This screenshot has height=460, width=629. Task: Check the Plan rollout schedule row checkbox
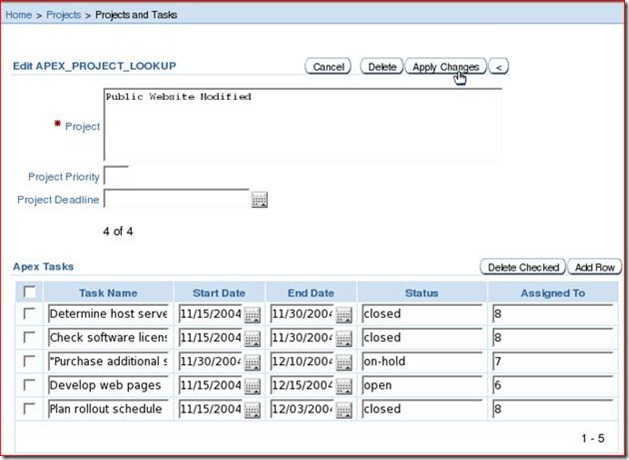point(29,409)
